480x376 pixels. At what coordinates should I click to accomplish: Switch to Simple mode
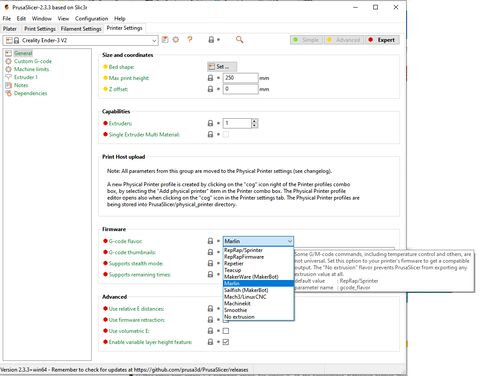point(306,40)
